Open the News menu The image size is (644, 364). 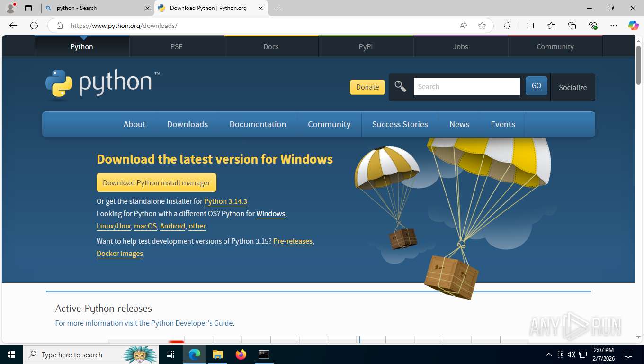(x=459, y=124)
